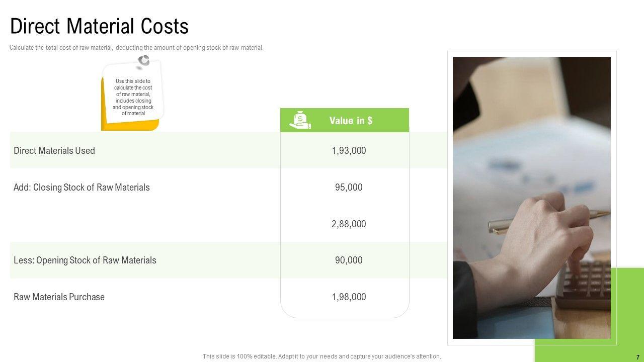The image size is (644, 362).
Task: Select the 'Direct Material Costs' title
Action: (99, 26)
